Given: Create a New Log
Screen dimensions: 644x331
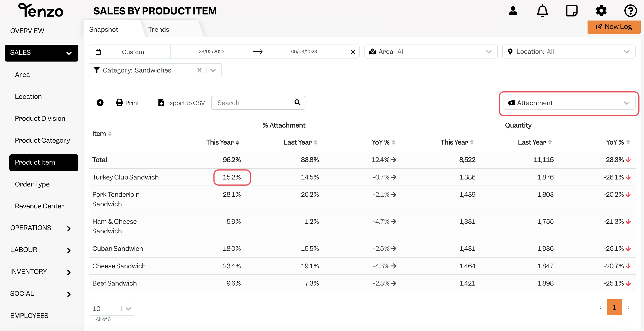Looking at the screenshot, I should 614,27.
